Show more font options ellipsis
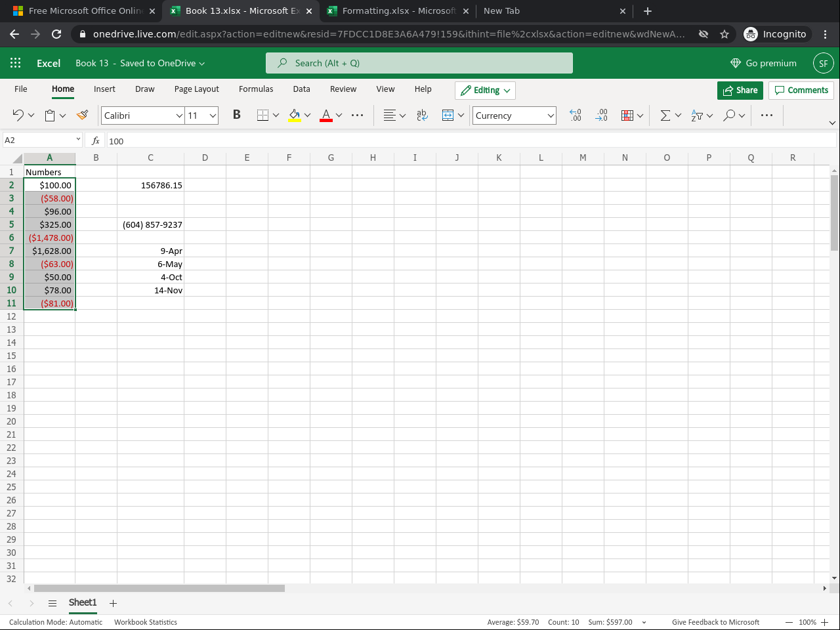 click(x=358, y=115)
